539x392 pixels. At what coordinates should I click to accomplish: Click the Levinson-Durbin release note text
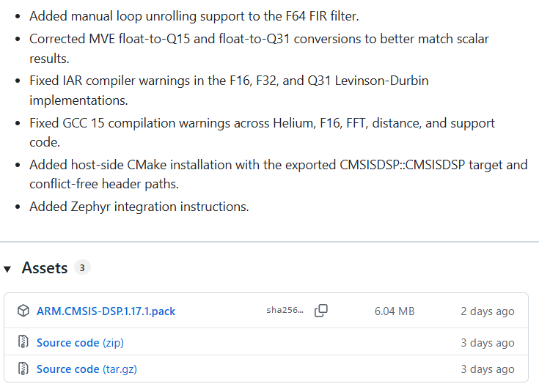381,81
